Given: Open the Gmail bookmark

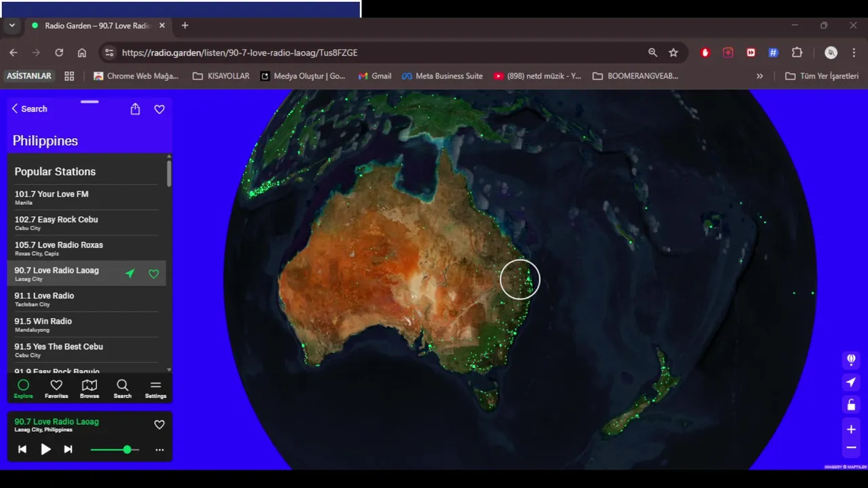Looking at the screenshot, I should [375, 76].
